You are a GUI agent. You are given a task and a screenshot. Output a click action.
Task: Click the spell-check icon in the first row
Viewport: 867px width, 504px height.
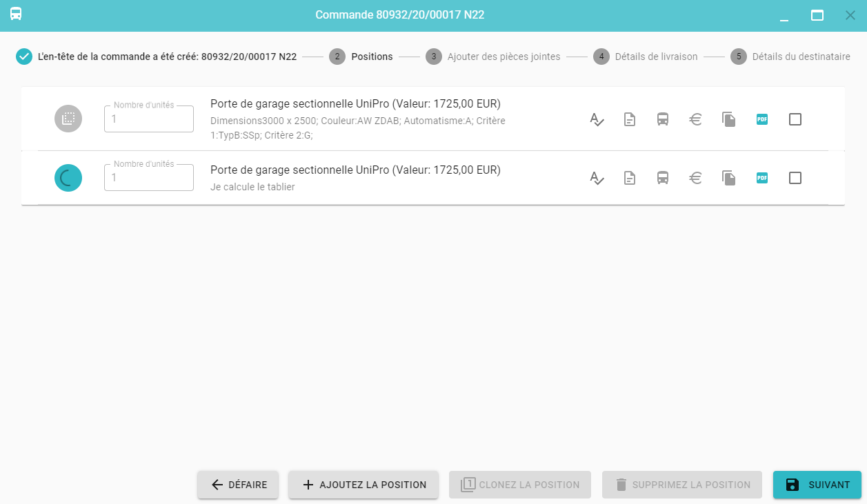597,119
